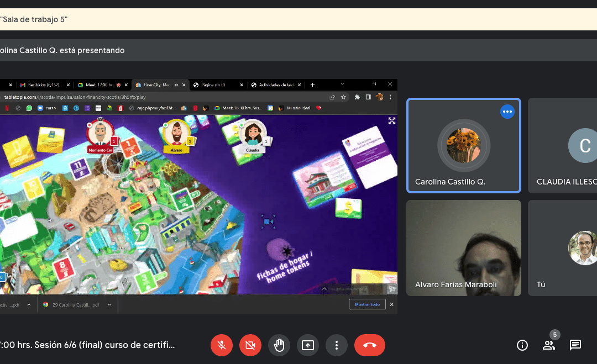Expand options for 29 Carolina Castill pdf
Image resolution: width=597 pixels, height=364 pixels.
tap(109, 305)
